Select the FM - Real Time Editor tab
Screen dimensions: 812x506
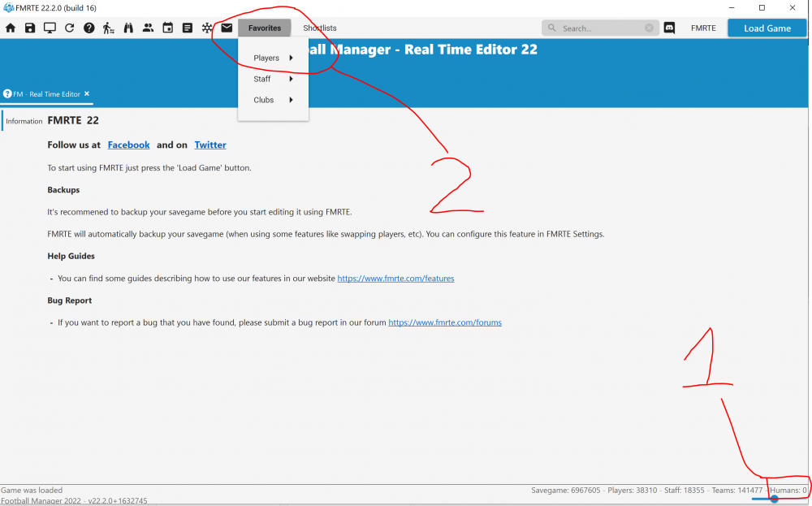(x=46, y=94)
